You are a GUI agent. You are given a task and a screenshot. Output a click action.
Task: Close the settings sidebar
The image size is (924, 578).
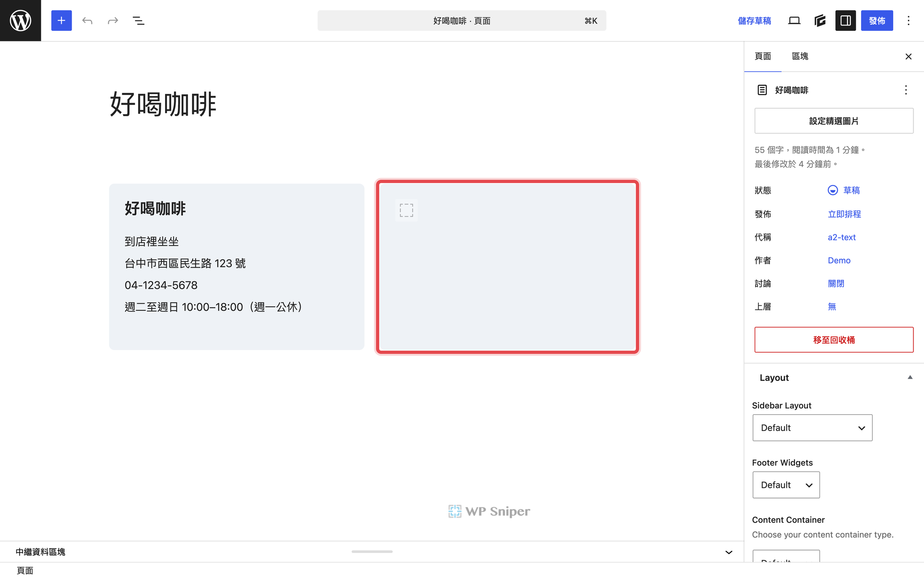coord(908,56)
